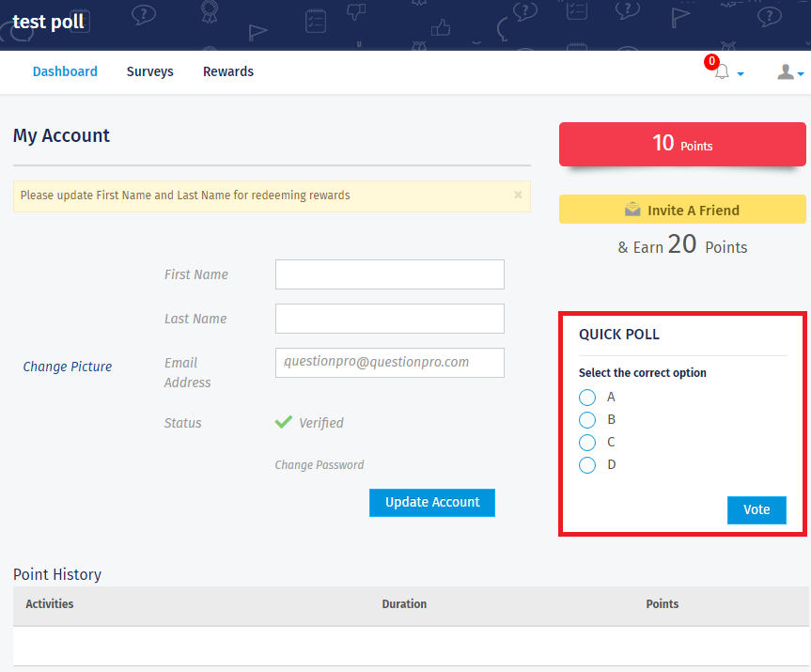Viewport: 811px width, 672px height.
Task: Select option B in Quick Poll
Action: tap(587, 419)
